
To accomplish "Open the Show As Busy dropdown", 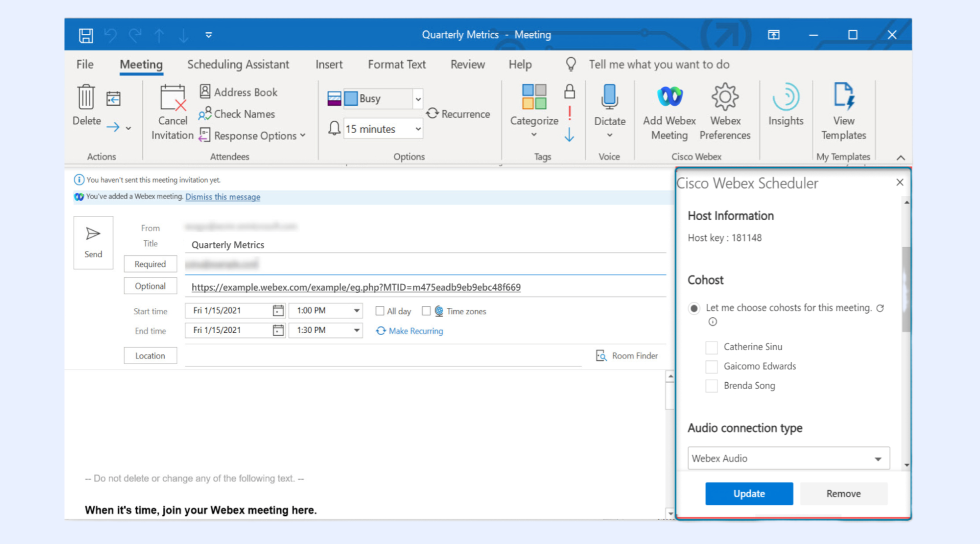I will (418, 98).
